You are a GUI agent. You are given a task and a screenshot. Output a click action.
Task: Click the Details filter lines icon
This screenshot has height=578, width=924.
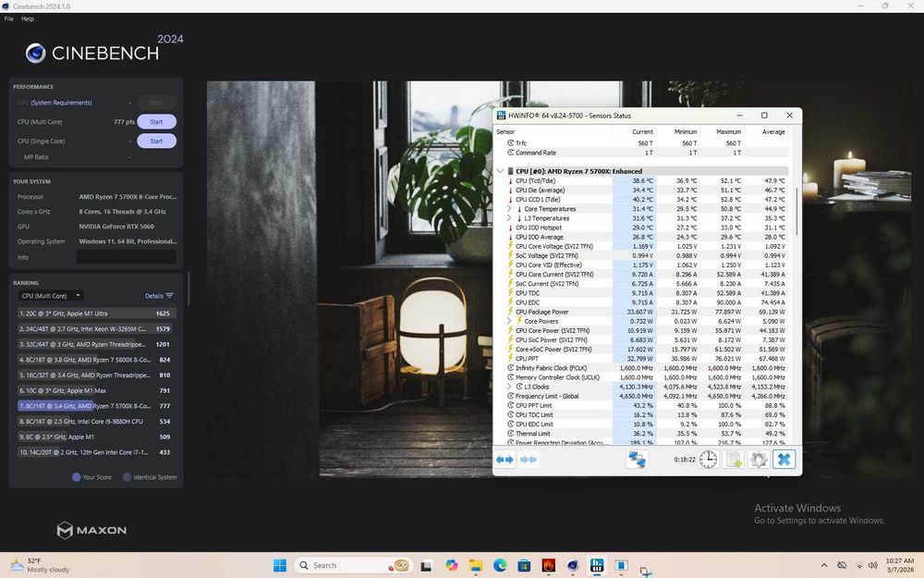pos(170,296)
